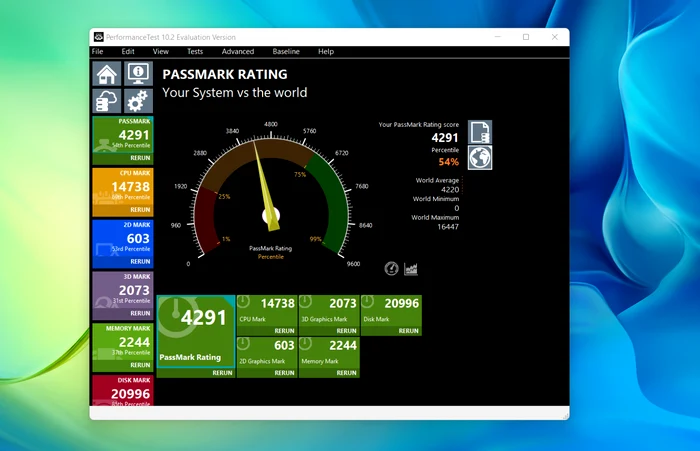Open the Baseline menu
Screen dimensions: 700x451
tap(286, 51)
